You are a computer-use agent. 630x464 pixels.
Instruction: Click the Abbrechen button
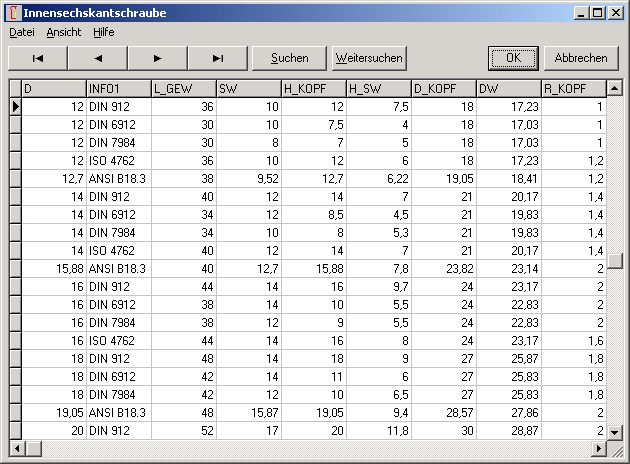pos(580,58)
